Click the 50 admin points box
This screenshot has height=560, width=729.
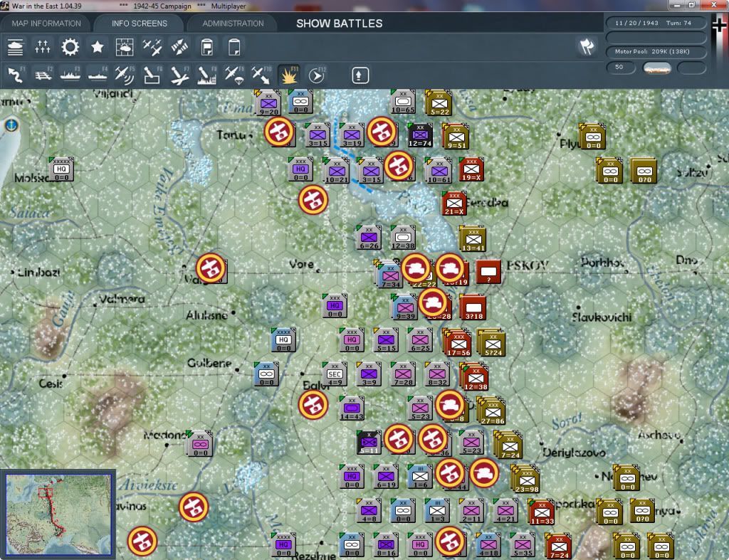620,68
